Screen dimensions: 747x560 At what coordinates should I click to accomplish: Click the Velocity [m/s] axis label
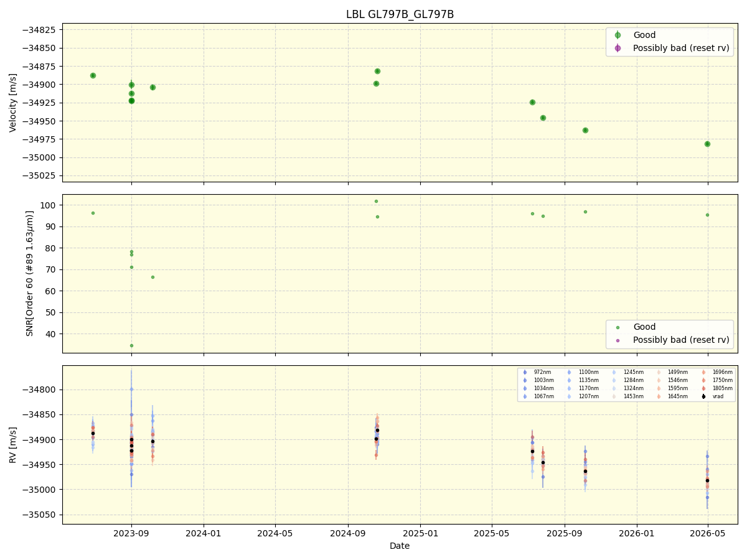[x=13, y=103]
